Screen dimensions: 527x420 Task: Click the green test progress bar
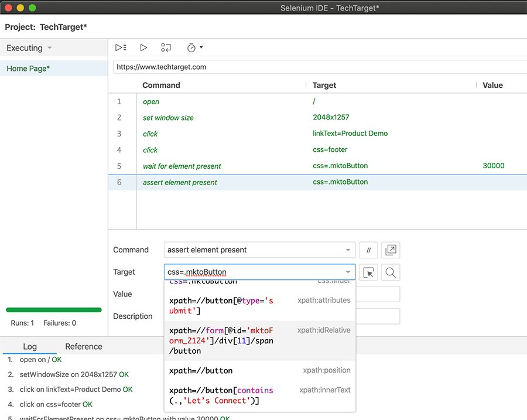pyautogui.click(x=54, y=310)
